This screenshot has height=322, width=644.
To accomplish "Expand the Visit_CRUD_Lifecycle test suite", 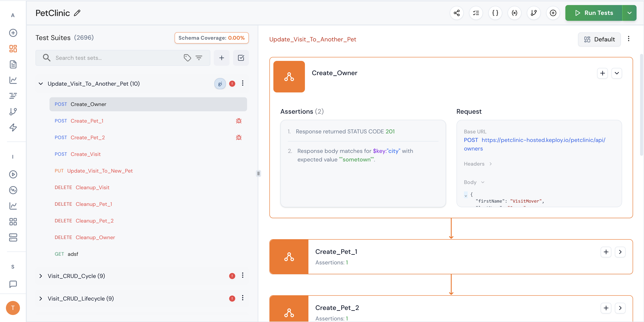I will [41, 299].
